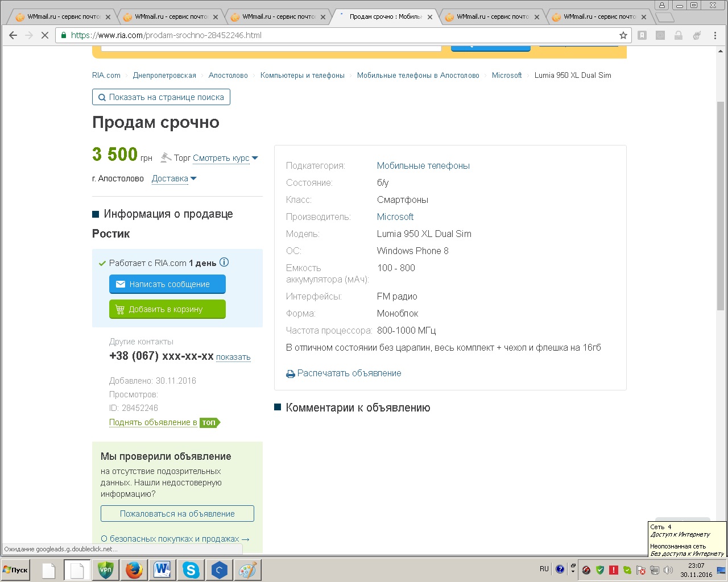Click 'Пожаловаться на объявление' button
This screenshot has width=728, height=582.
pyautogui.click(x=177, y=514)
